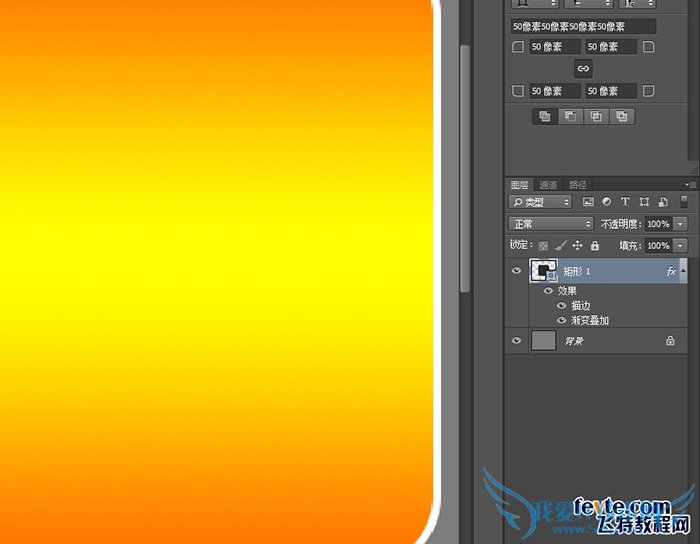This screenshot has height=544, width=700.
Task: Click the bottom-left corner radius field
Action: pyautogui.click(x=555, y=91)
